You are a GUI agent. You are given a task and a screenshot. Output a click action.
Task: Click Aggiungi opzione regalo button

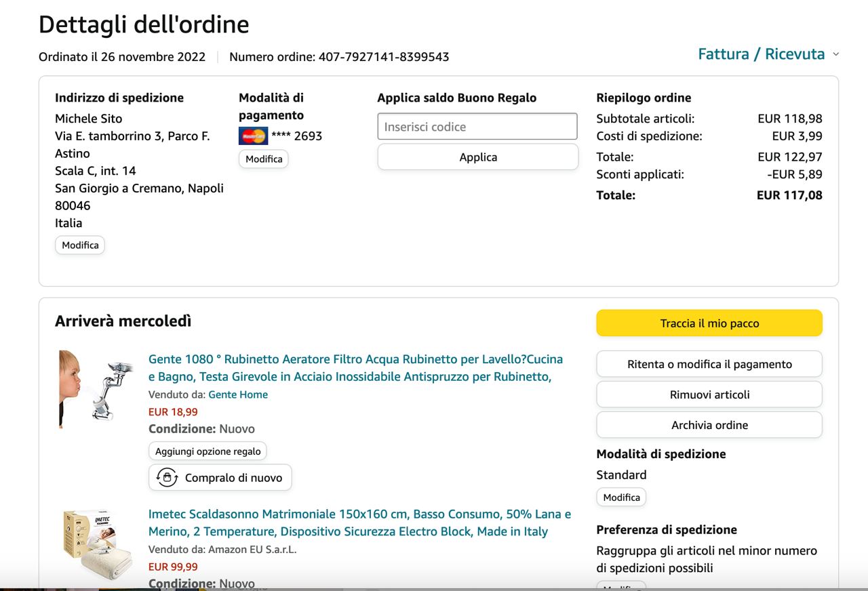tap(208, 451)
